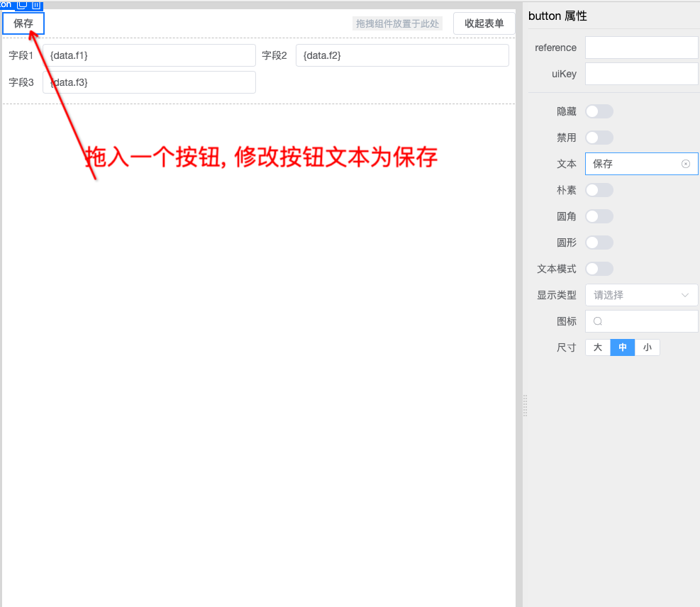The height and width of the screenshot is (607, 700).
Task: Select size 小
Action: (648, 347)
